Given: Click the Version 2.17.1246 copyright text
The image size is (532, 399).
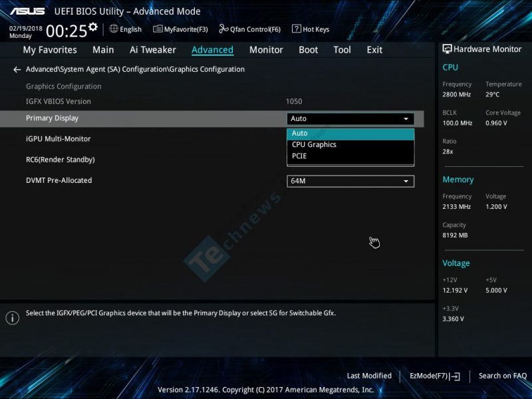Looking at the screenshot, I should pyautogui.click(x=265, y=390).
